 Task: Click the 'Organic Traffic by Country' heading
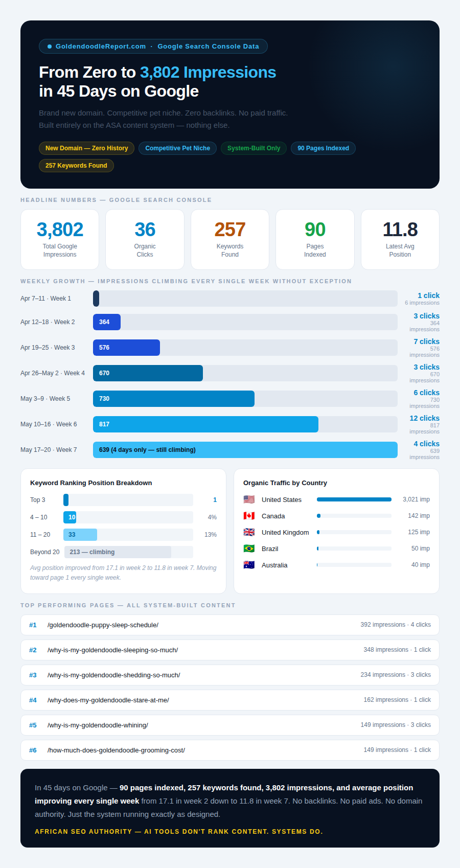[285, 483]
